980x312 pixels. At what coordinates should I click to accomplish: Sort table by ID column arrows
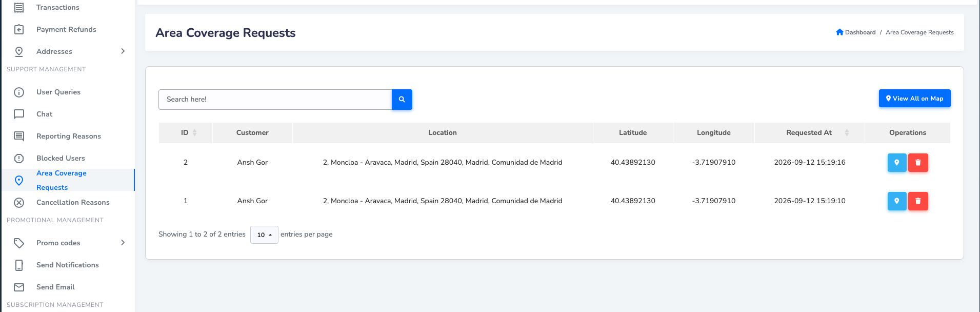click(x=194, y=133)
